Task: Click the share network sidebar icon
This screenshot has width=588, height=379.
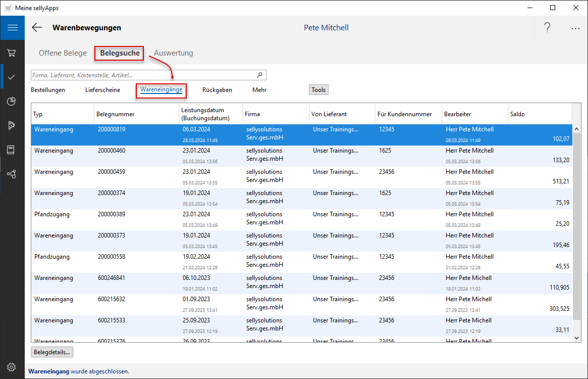Action: coord(12,174)
